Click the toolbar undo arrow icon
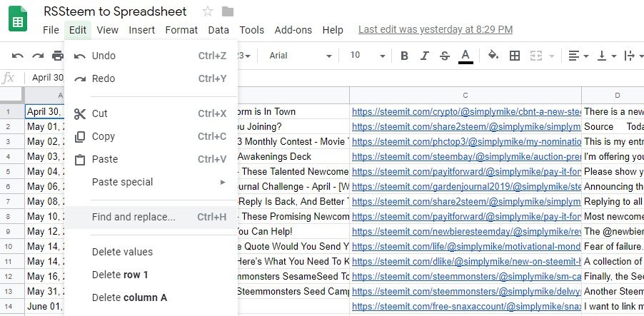The width and height of the screenshot is (644, 316). [18, 56]
